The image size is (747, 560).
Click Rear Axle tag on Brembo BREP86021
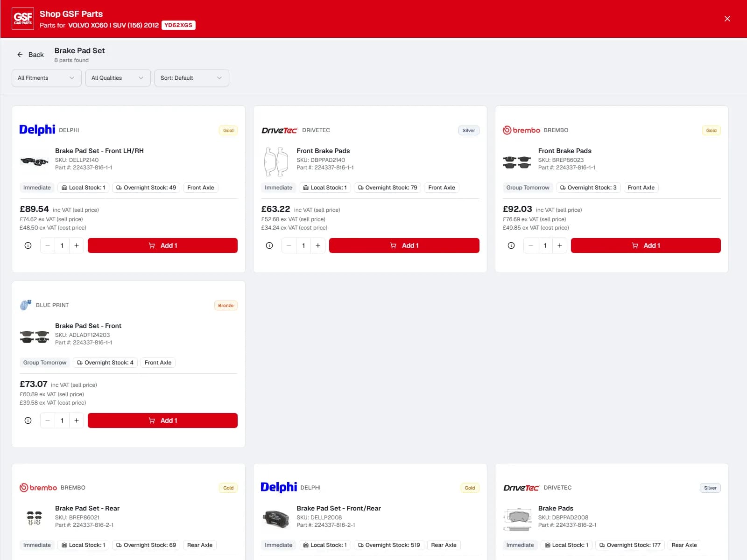(200, 545)
